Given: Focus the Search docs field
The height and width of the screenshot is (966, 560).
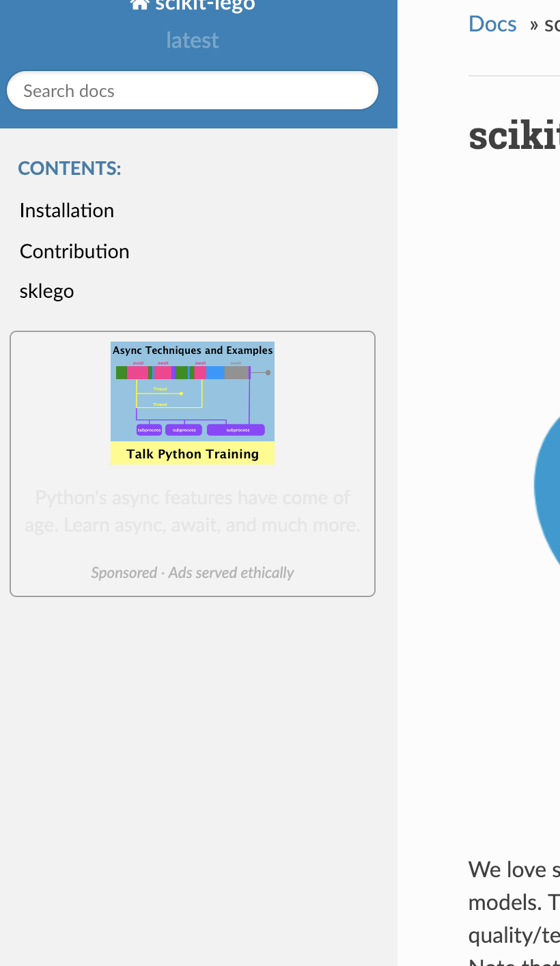Looking at the screenshot, I should point(193,91).
